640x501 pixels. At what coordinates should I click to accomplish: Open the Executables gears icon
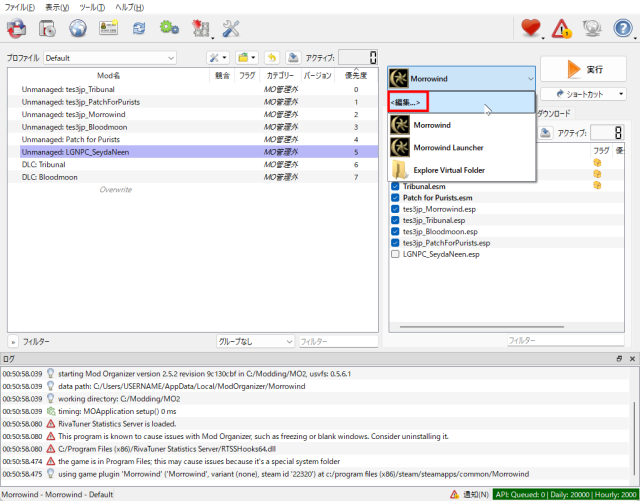click(x=169, y=28)
